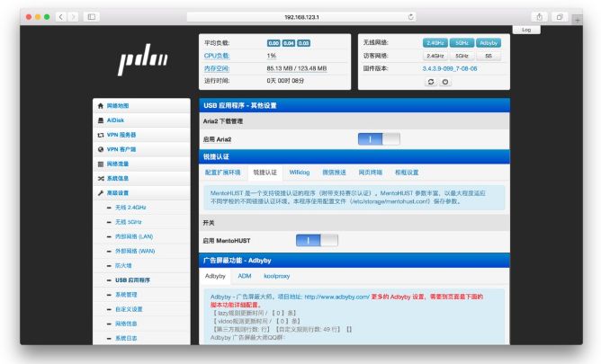Click the VPN 客户端 globe icon
The height and width of the screenshot is (364, 601).
[x=101, y=149]
